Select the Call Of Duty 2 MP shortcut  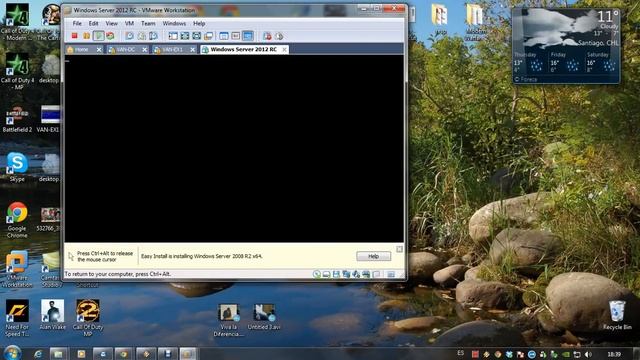(88, 318)
